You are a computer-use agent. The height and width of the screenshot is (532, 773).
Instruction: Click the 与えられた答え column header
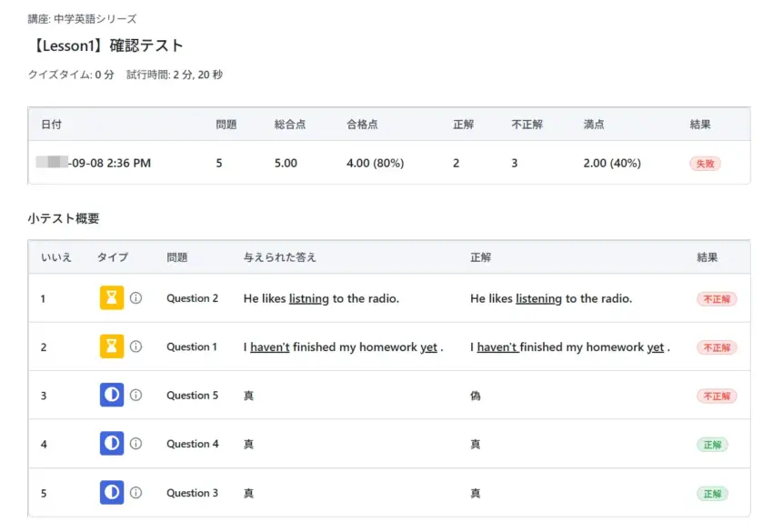point(280,257)
